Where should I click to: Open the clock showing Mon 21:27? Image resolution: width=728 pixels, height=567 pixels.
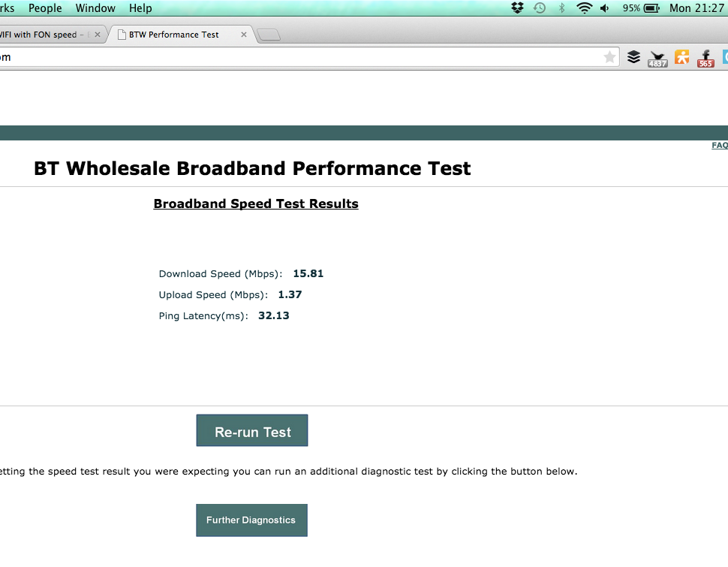pyautogui.click(x=696, y=8)
